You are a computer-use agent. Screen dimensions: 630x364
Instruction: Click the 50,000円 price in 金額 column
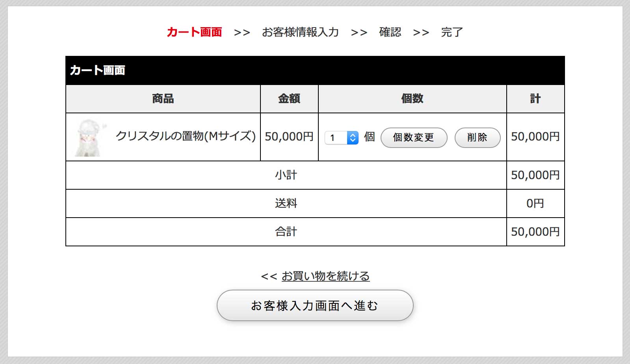coord(289,137)
